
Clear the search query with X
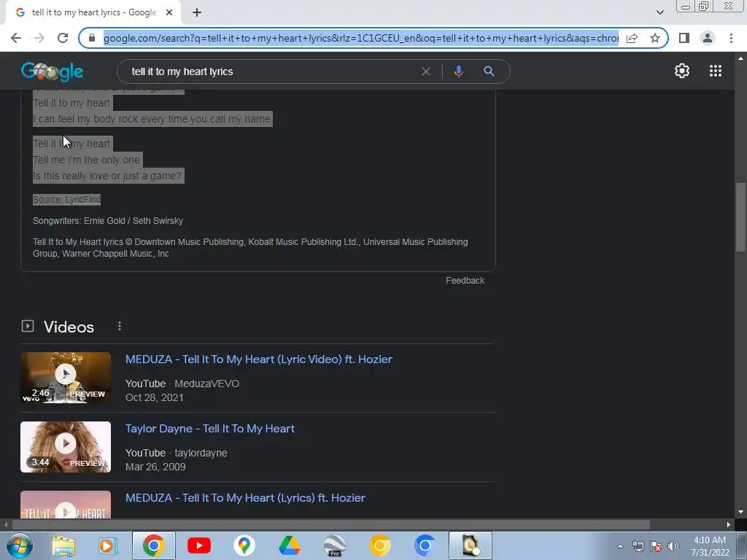(426, 71)
